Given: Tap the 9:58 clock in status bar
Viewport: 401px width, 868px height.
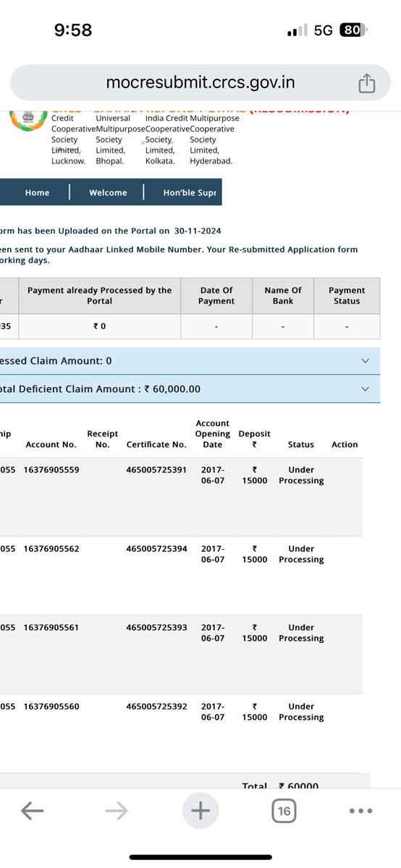Looking at the screenshot, I should [x=73, y=30].
